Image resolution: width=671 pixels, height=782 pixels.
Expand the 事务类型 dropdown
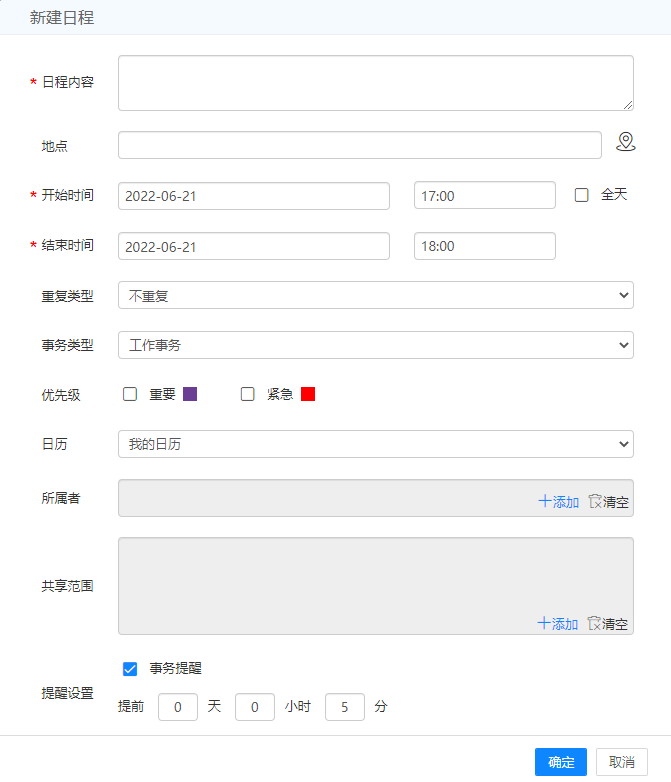click(375, 345)
